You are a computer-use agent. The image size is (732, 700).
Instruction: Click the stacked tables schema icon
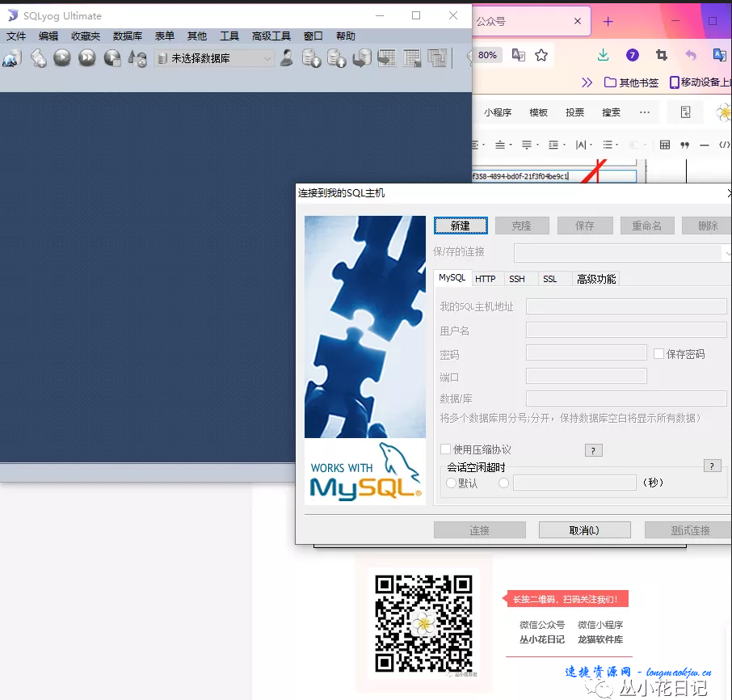[437, 58]
